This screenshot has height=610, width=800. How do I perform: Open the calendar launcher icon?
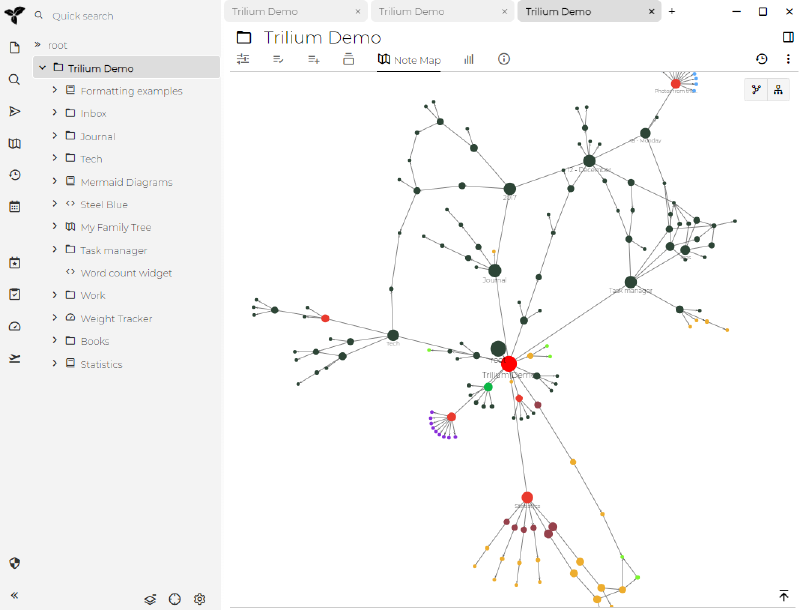coord(15,207)
